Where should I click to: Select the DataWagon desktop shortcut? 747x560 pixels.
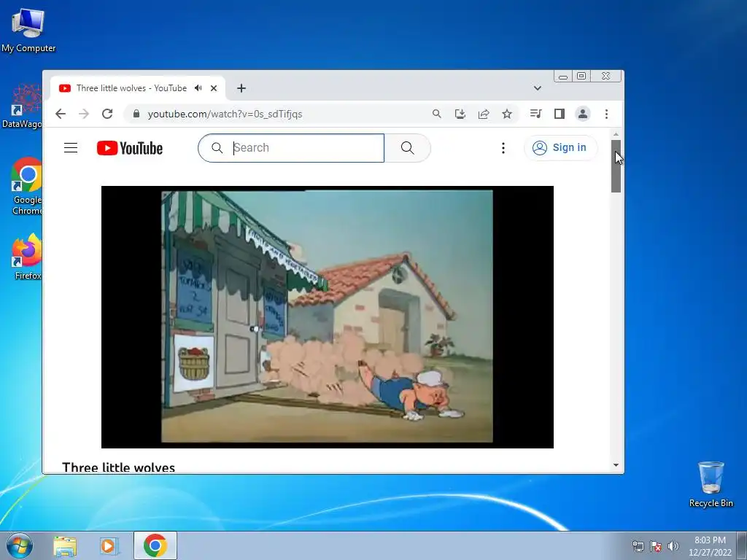click(x=22, y=106)
